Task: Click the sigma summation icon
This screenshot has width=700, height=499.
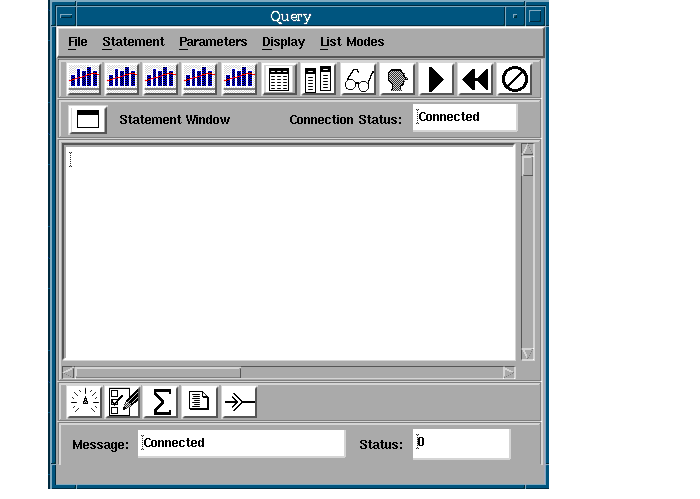Action: 162,402
